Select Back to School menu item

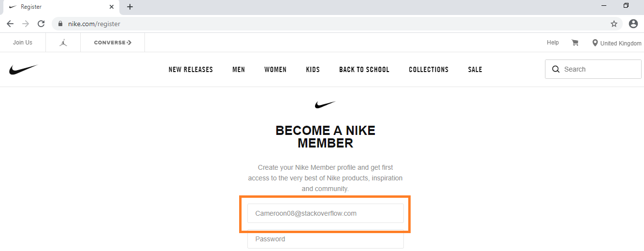point(364,70)
